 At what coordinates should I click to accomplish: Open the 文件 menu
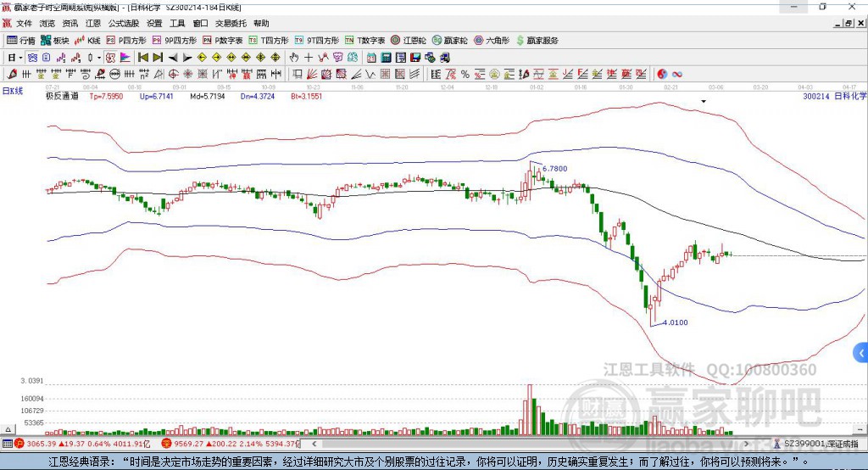(x=24, y=23)
